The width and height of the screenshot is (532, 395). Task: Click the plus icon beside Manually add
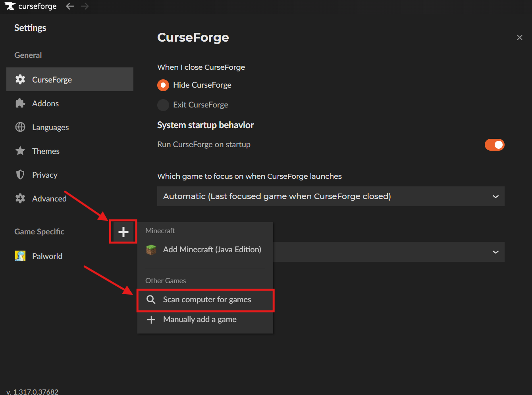coord(151,320)
